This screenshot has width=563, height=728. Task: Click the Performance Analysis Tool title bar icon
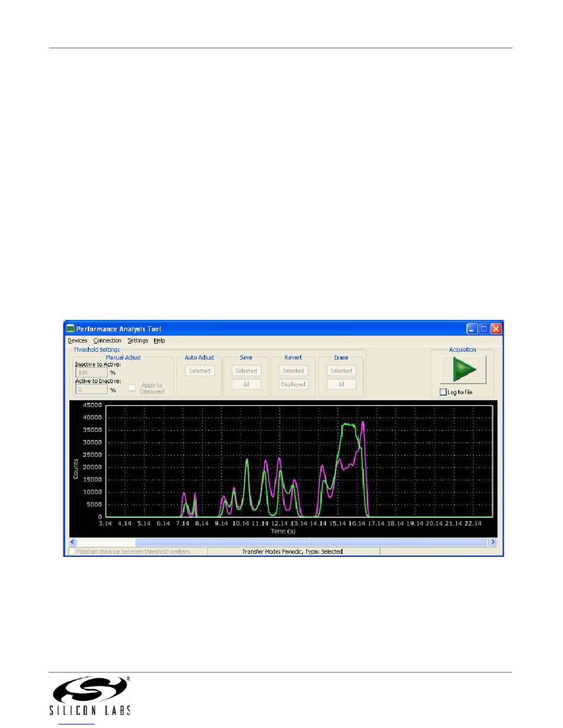coord(71,329)
